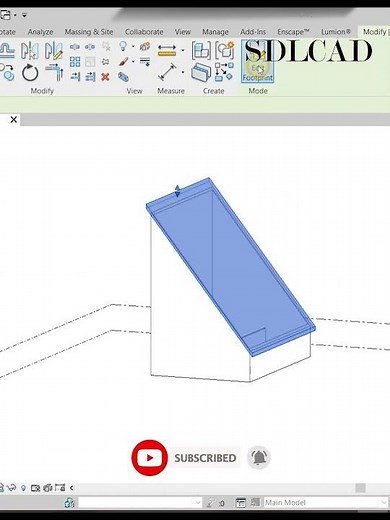Select the Mirror - Draw Axis tool
390x520 pixels.
54,50
